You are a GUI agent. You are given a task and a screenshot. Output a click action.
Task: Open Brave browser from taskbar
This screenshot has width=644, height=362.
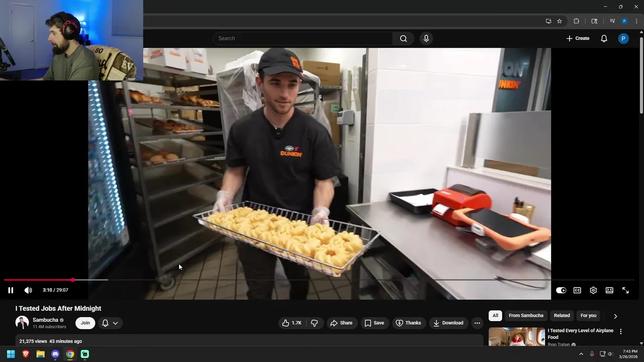click(x=26, y=354)
